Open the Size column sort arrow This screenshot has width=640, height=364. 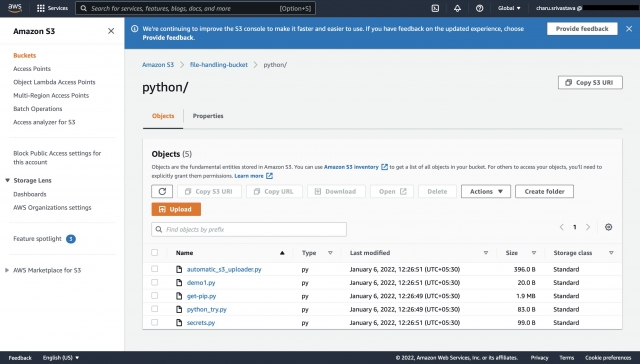click(x=533, y=253)
